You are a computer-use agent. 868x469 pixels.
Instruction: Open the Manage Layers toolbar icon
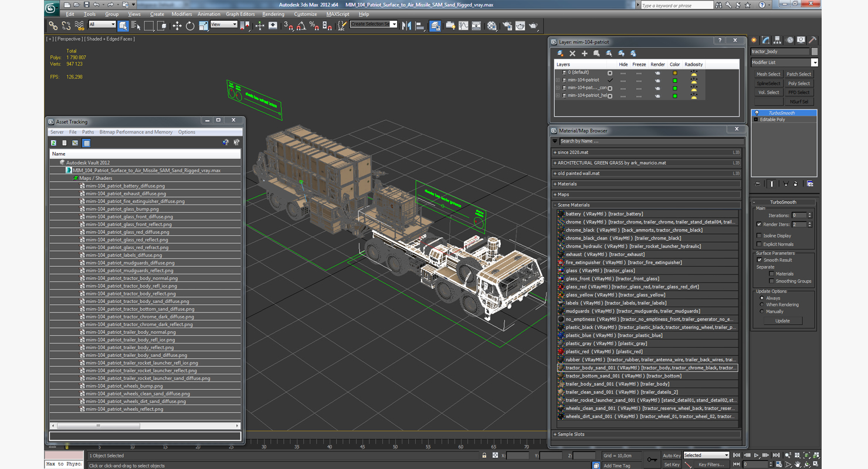pos(435,26)
